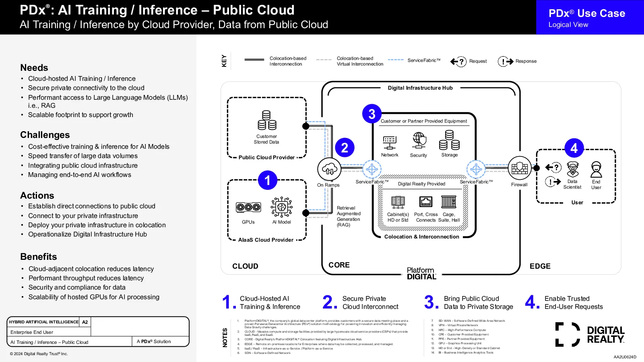644x362 pixels.
Task: Click the "AIaaS Cloud Provider" label
Action: tap(266, 240)
